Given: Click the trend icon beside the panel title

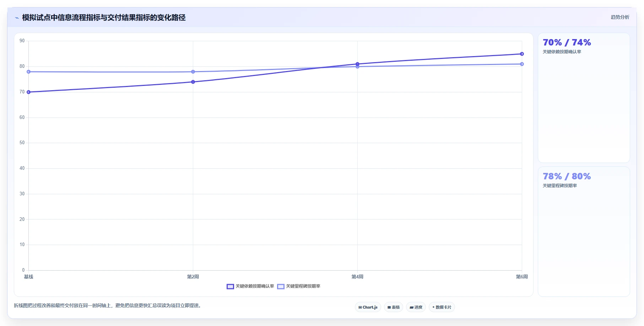Looking at the screenshot, I should (x=17, y=18).
